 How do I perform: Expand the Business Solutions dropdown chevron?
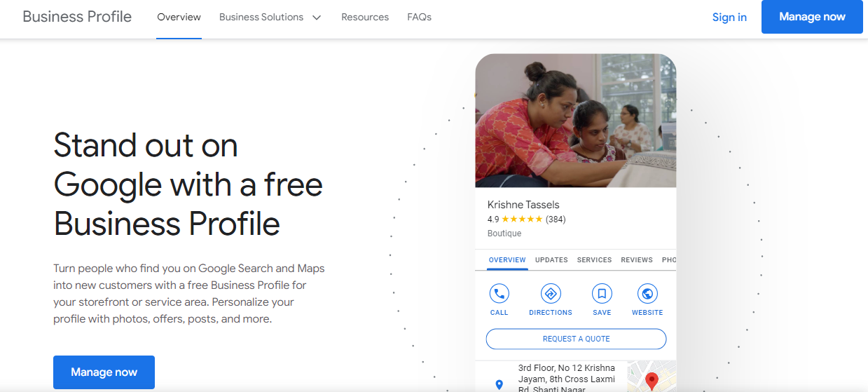(317, 18)
